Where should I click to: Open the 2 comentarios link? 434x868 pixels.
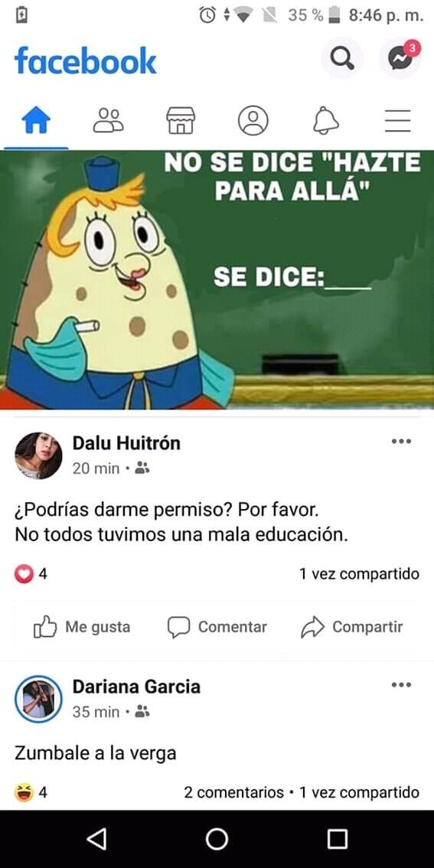coord(233,793)
